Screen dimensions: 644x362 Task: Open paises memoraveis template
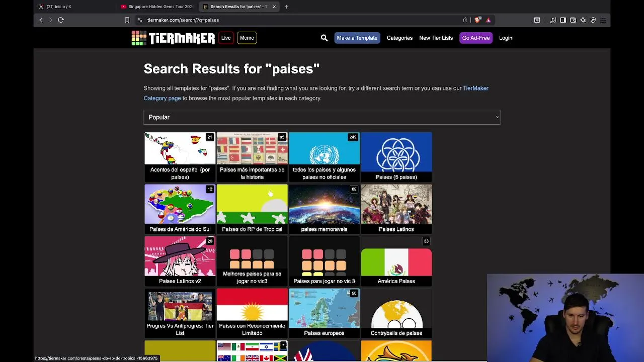324,209
